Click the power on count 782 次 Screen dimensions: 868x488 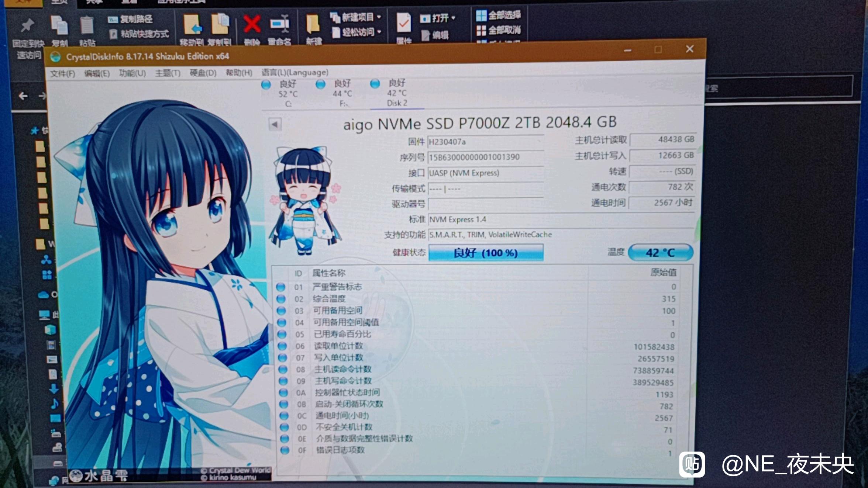[662, 187]
